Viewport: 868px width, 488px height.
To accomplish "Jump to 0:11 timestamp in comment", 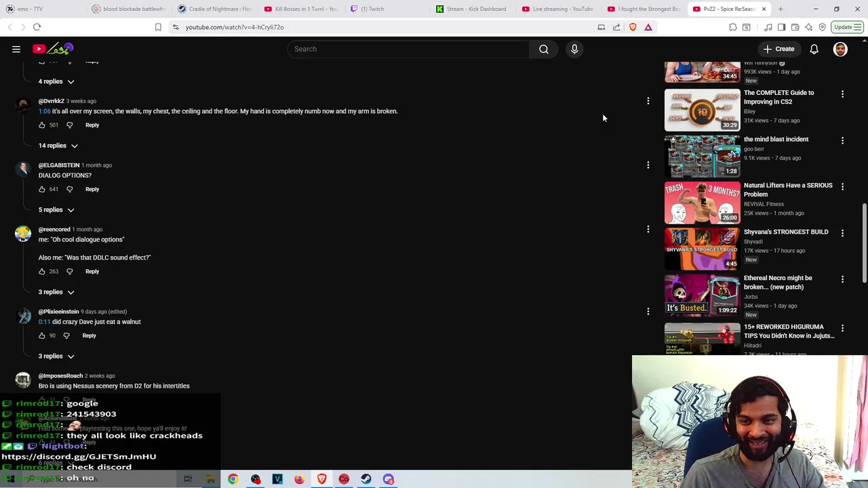I will [44, 322].
